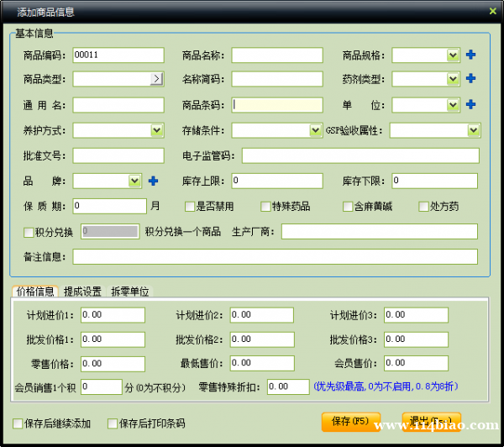
Task: Click the 批发价格3 field
Action: [416, 339]
